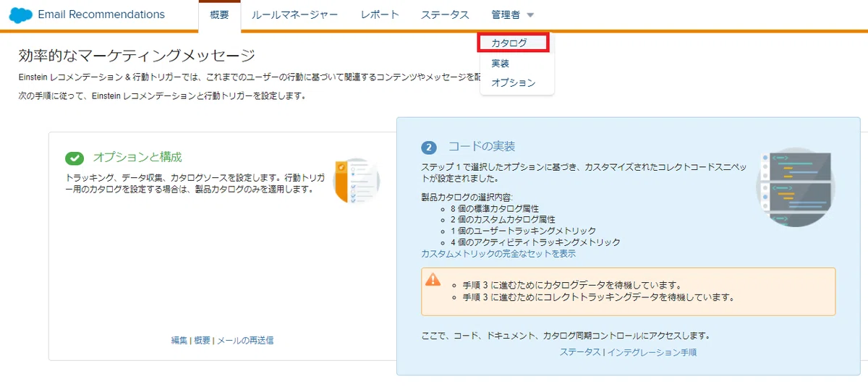868x387 pixels.
Task: Click the orange clipboard illustration in step one
Action: 356,181
